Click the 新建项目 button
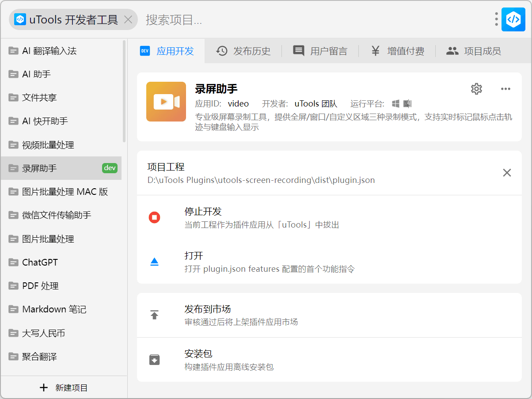The image size is (532, 399). point(64,388)
